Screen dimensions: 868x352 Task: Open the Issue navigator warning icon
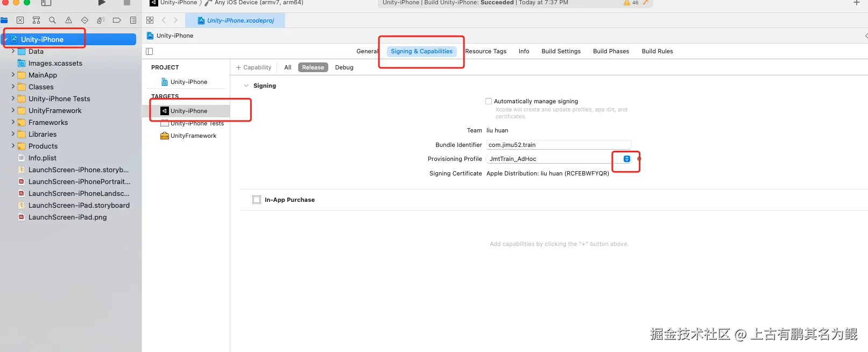[68, 20]
